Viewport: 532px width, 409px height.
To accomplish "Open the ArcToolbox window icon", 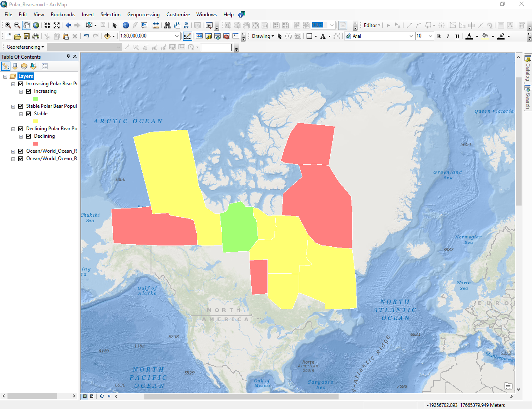I will (227, 36).
